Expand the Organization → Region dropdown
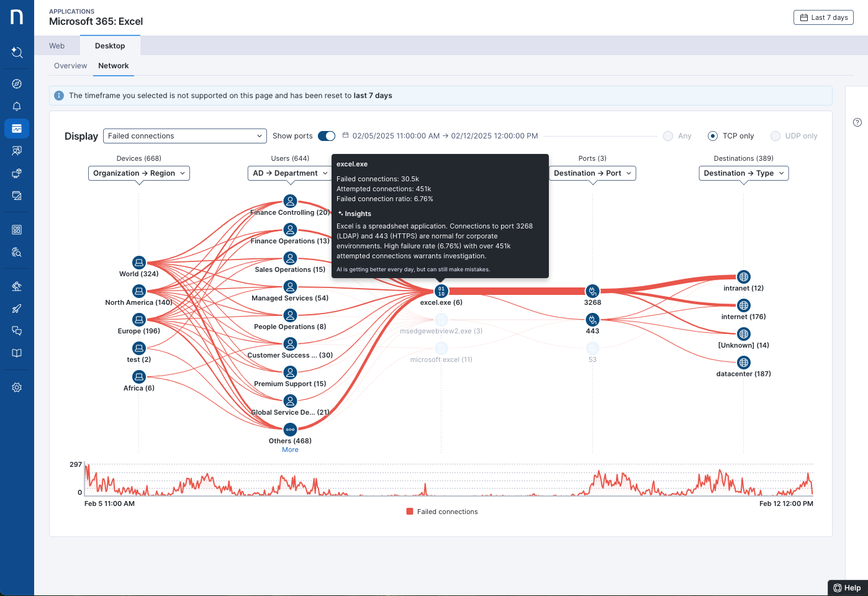 tap(139, 173)
